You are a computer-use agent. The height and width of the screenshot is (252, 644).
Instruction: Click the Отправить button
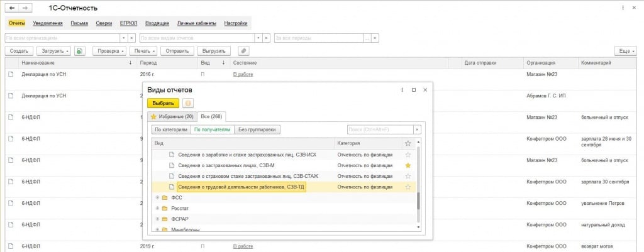(177, 51)
